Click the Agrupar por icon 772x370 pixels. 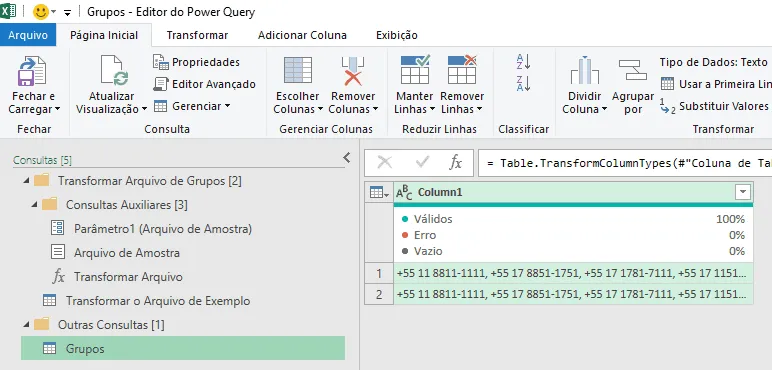633,70
